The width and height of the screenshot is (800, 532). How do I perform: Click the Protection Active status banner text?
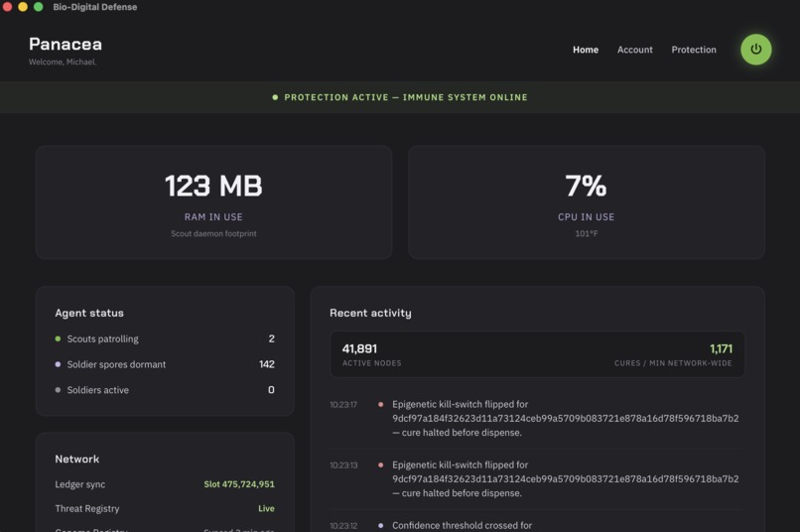point(406,97)
